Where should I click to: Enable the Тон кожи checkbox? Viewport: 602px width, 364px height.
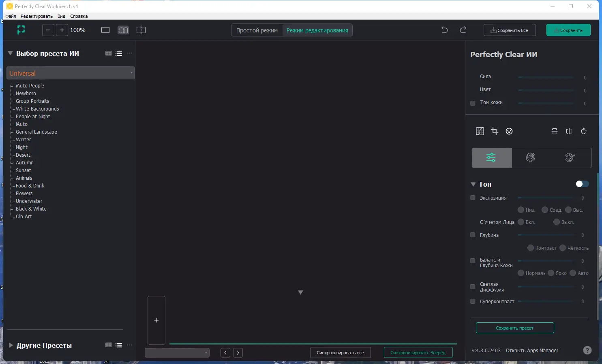pos(473,103)
